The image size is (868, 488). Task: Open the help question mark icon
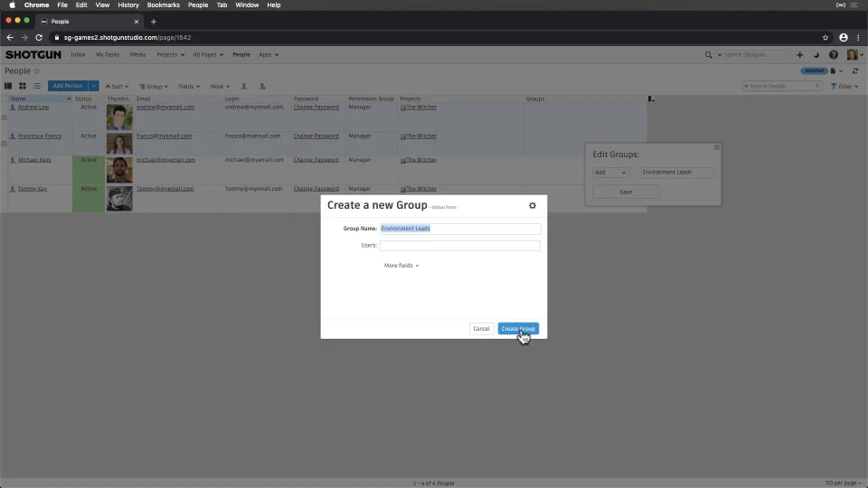coord(833,55)
